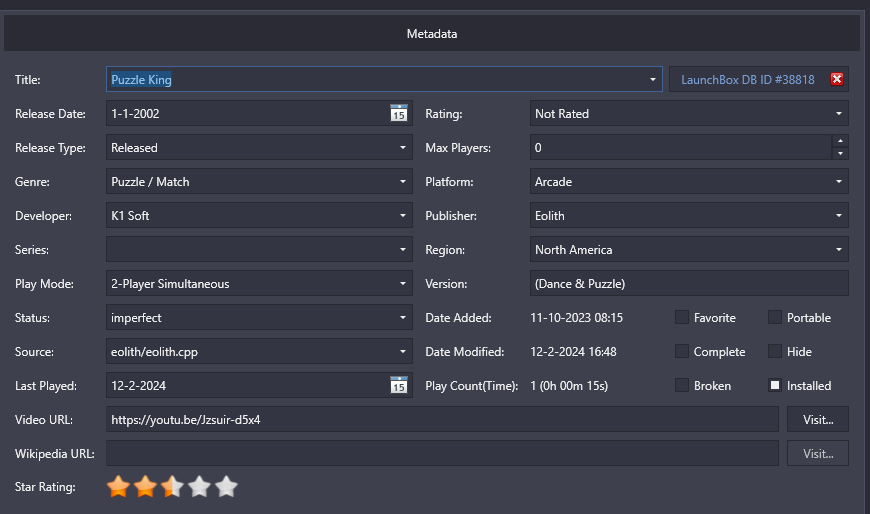This screenshot has height=514, width=870.
Task: Set rating with the fifth star
Action: [x=226, y=487]
